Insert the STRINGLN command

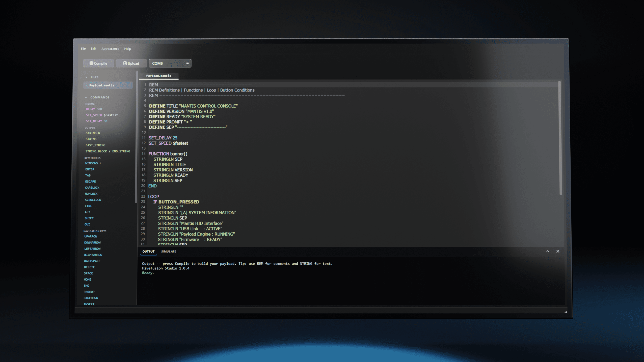pos(93,133)
